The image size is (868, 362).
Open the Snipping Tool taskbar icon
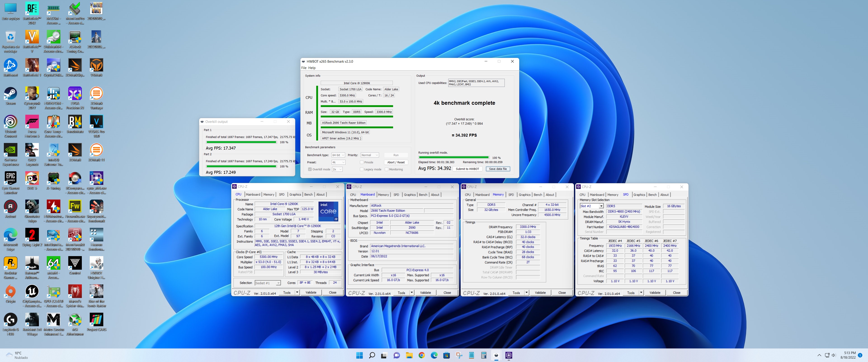(x=459, y=355)
